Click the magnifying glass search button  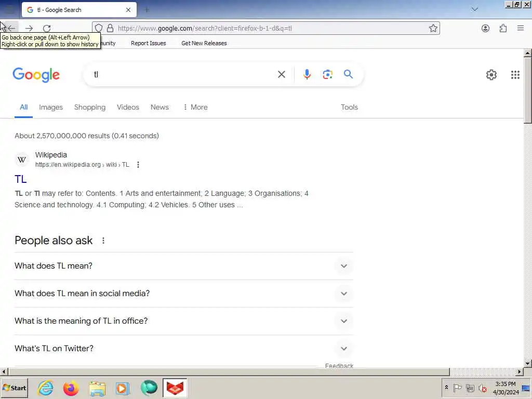[348, 74]
